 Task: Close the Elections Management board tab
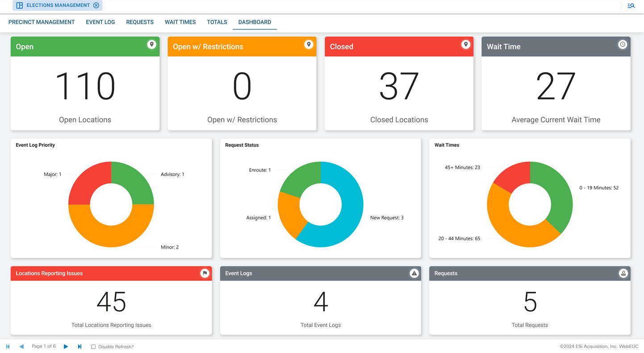pyautogui.click(x=96, y=5)
